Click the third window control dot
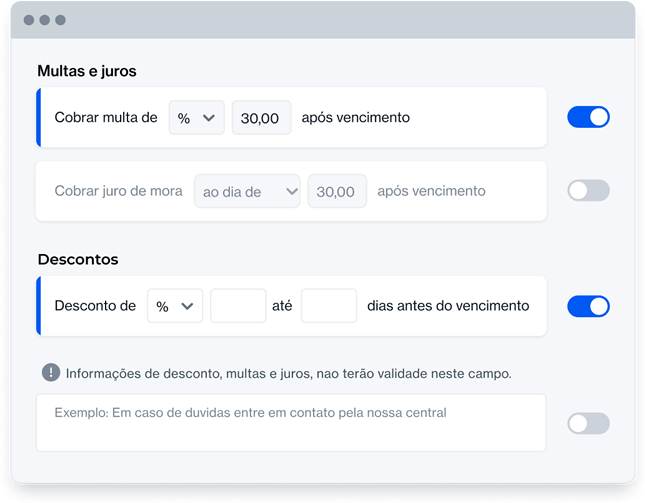 [x=61, y=20]
